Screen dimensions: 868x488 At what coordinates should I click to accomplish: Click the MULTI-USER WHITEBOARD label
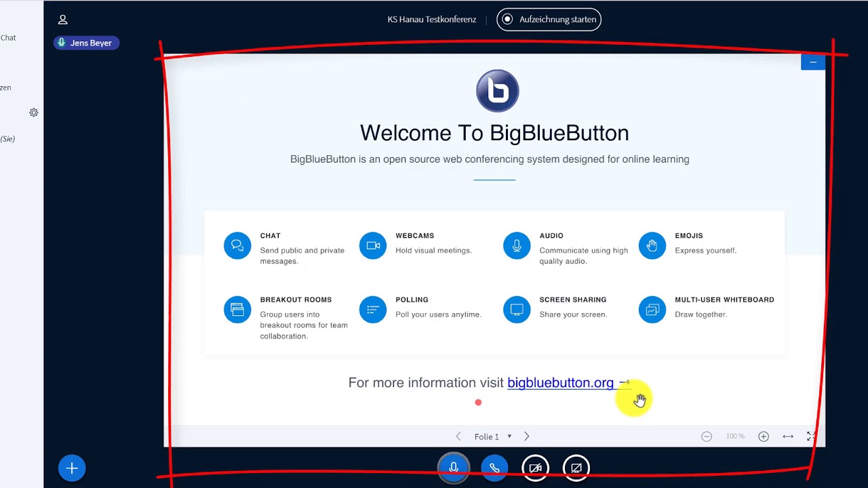coord(724,300)
